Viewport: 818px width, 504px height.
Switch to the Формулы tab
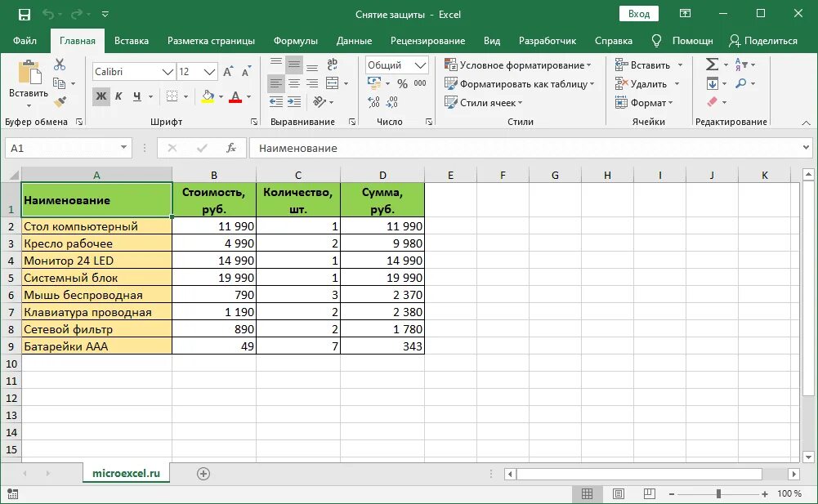[296, 41]
